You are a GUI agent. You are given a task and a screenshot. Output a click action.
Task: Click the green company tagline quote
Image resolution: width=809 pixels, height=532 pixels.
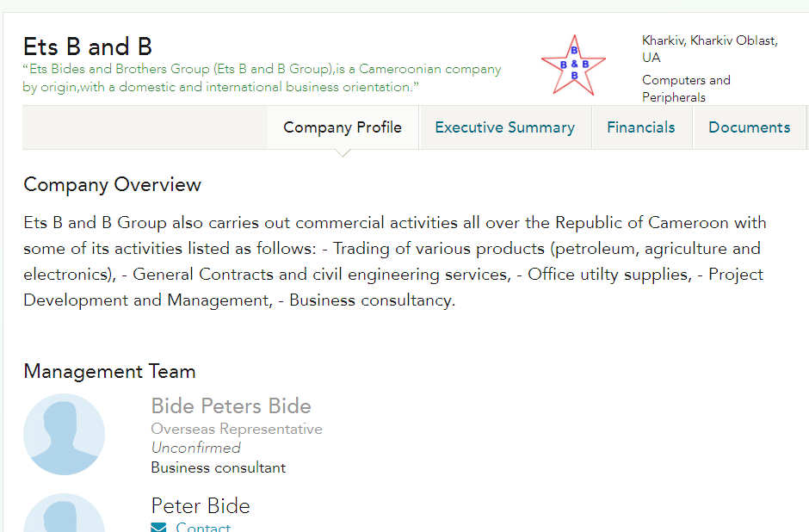coord(262,78)
